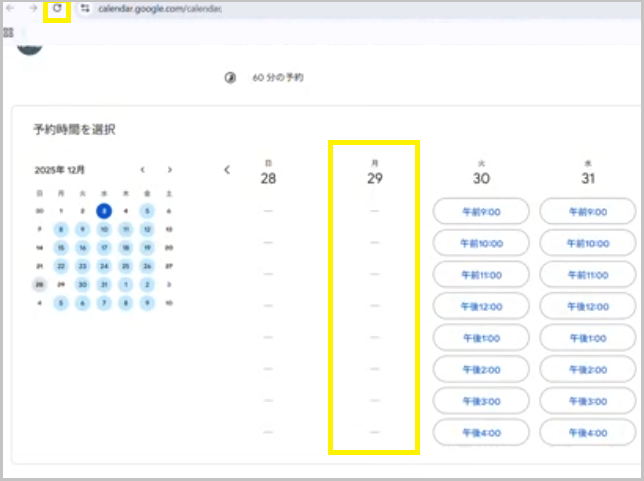Select December 18 in mini calendar
This screenshot has height=481, width=644.
126,248
